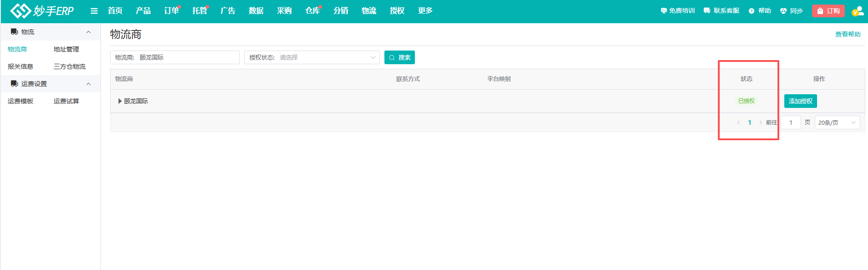
Task: Go to next page arrow
Action: pyautogui.click(x=761, y=122)
